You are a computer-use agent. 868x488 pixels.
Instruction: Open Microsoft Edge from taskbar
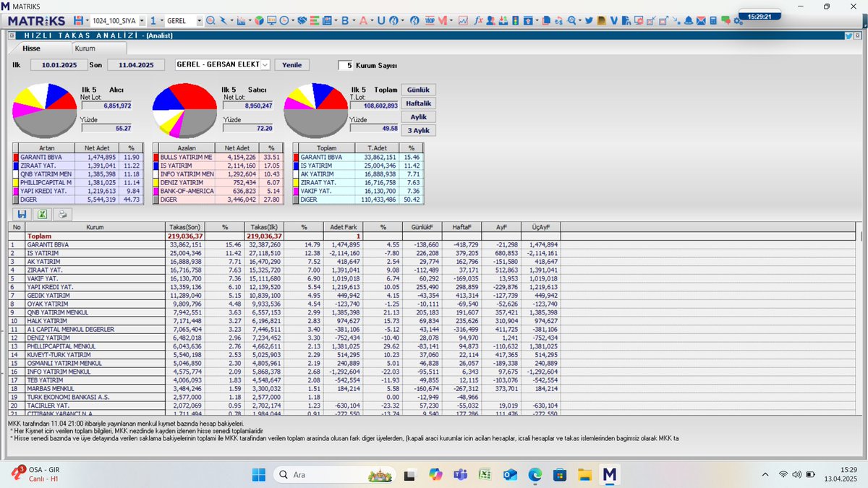pyautogui.click(x=535, y=474)
